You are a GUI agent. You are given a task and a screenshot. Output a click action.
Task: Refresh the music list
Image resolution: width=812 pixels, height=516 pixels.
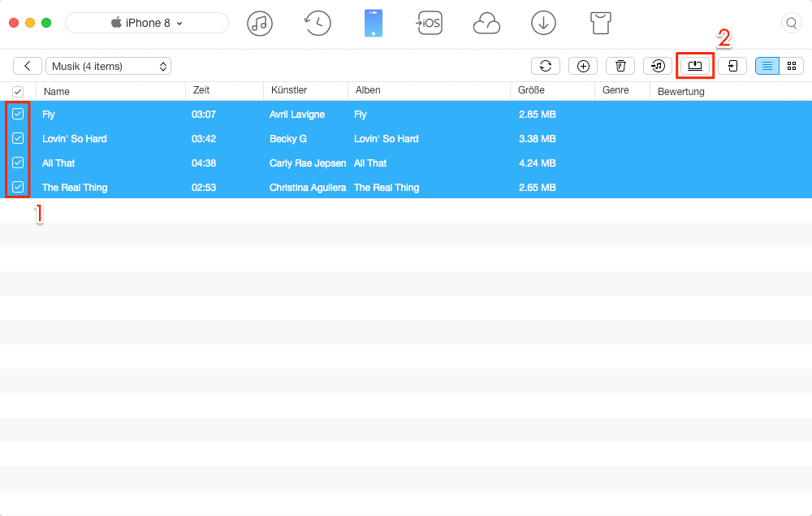coord(546,66)
